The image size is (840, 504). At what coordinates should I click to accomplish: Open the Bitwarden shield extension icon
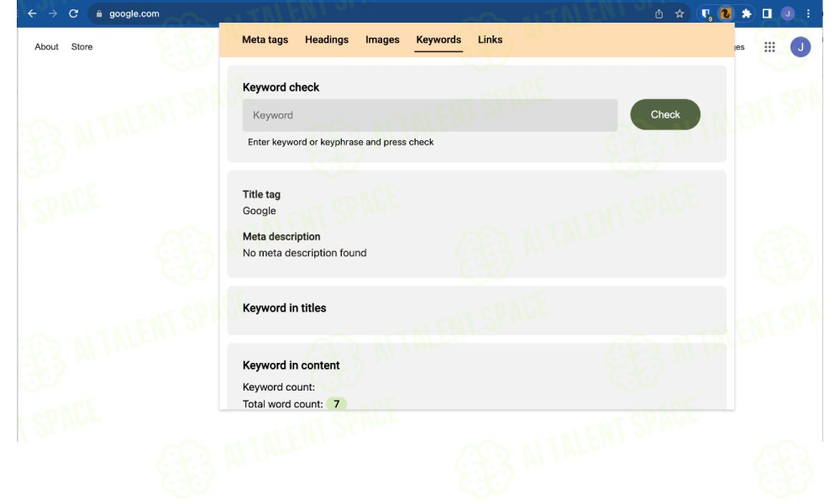pyautogui.click(x=706, y=14)
